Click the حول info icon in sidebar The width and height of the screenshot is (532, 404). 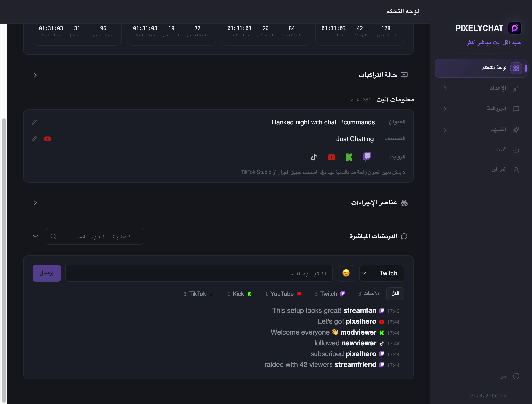click(516, 376)
